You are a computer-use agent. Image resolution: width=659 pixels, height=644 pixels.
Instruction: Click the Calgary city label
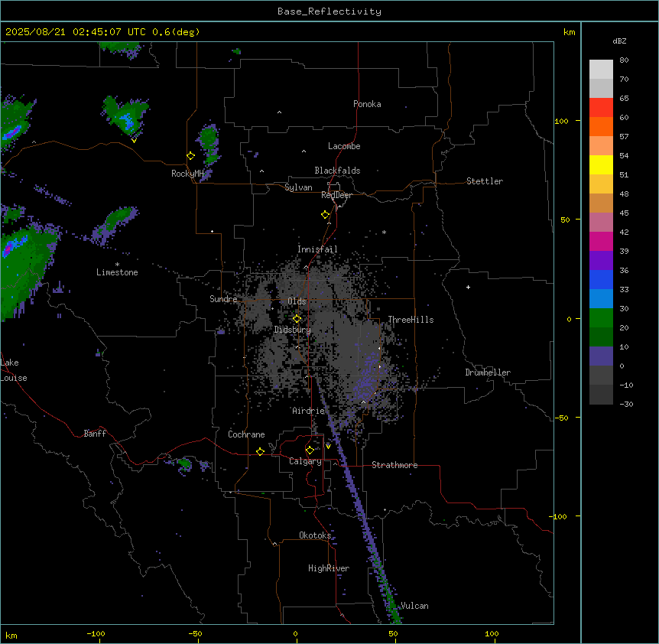click(x=305, y=461)
